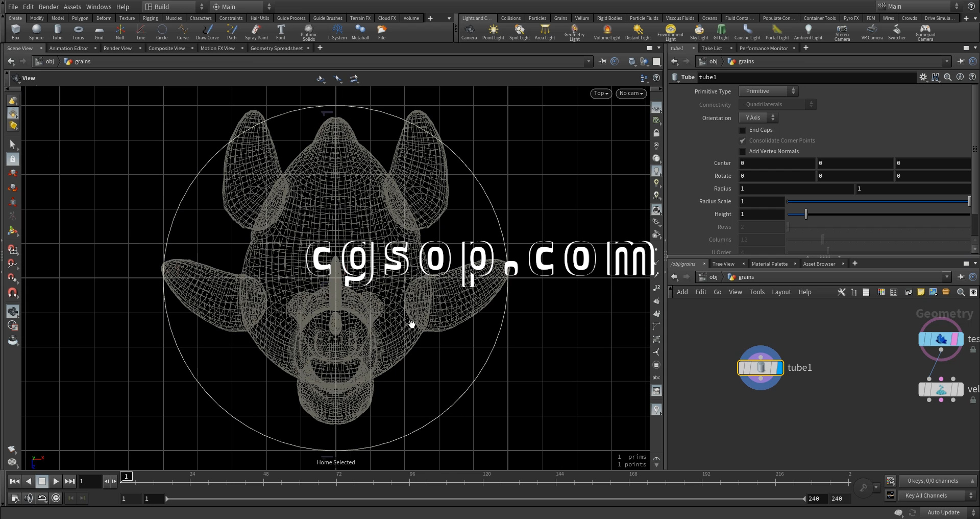Toggle Add Vertex Normals checkbox
The image size is (980, 519).
point(743,152)
